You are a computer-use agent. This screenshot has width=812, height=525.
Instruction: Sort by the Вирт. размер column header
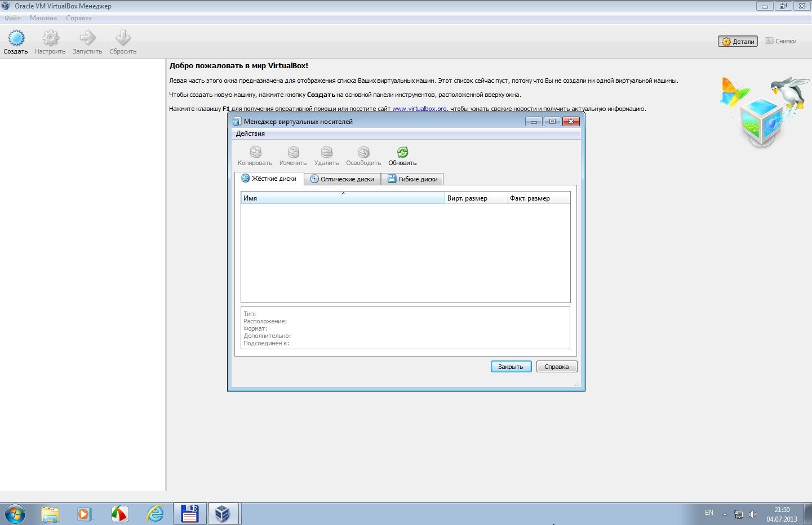click(x=476, y=198)
